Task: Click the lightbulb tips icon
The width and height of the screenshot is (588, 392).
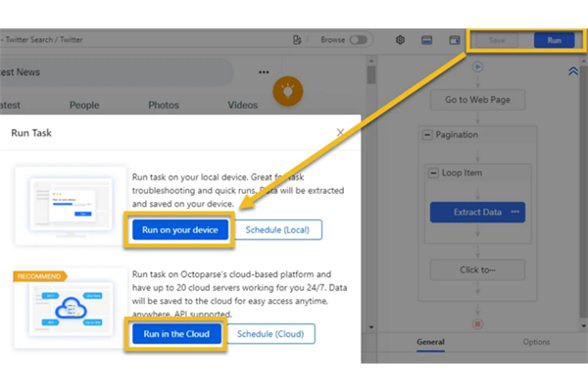Action: 287,91
